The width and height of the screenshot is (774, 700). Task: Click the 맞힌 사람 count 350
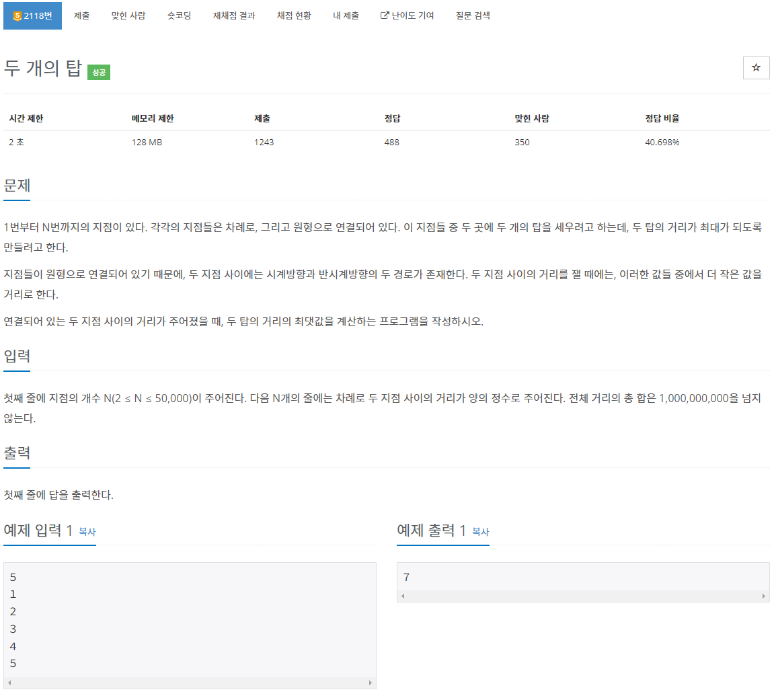click(x=521, y=142)
